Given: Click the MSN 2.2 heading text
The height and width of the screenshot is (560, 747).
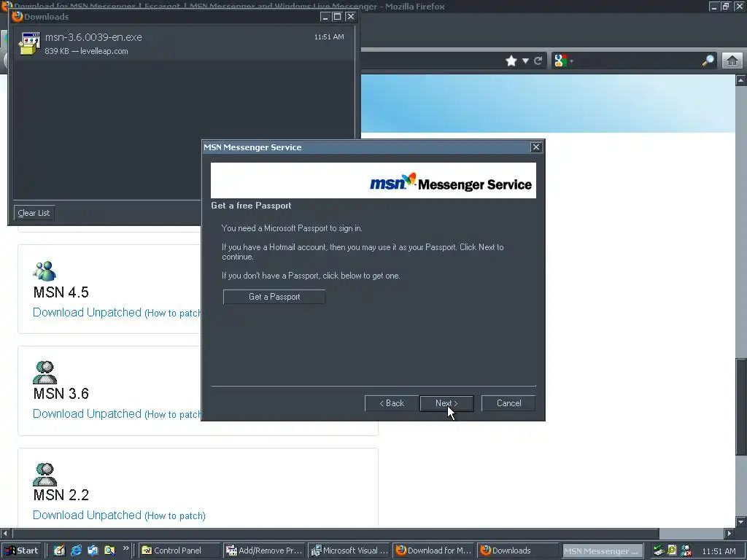Looking at the screenshot, I should (61, 495).
